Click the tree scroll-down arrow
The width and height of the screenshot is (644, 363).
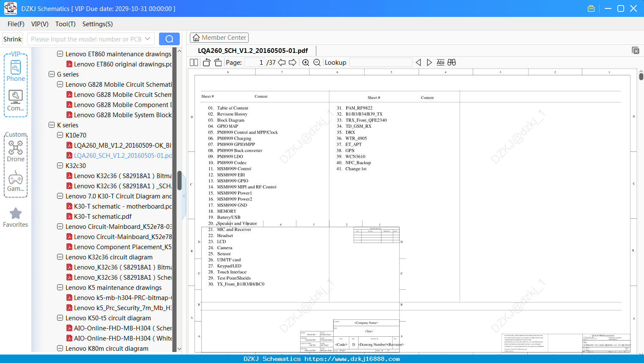pos(179,349)
